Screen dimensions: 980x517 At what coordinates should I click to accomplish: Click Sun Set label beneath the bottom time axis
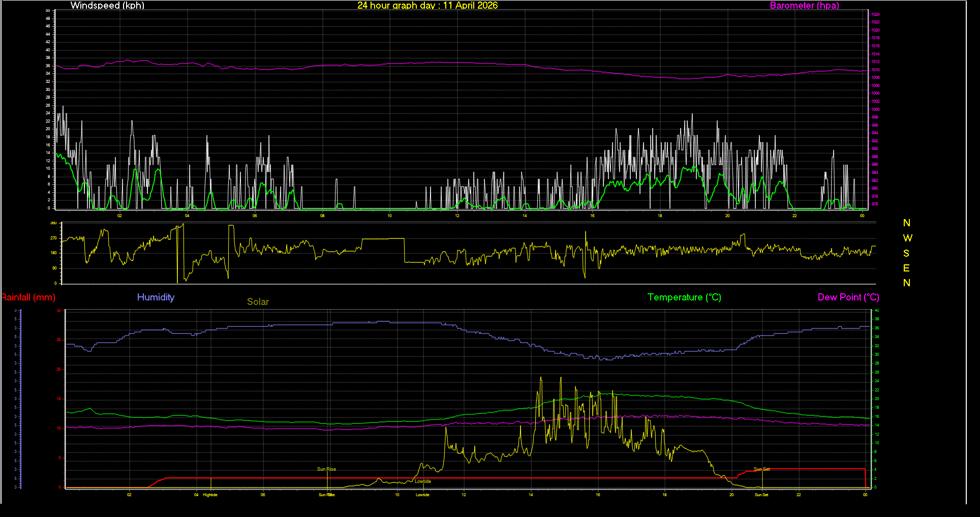coord(761,495)
